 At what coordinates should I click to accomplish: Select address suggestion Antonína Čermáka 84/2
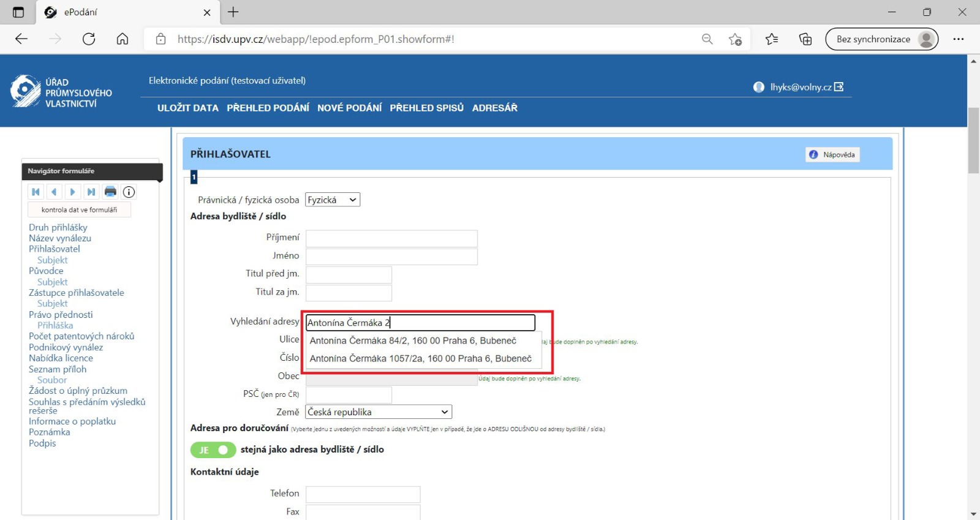pos(413,341)
